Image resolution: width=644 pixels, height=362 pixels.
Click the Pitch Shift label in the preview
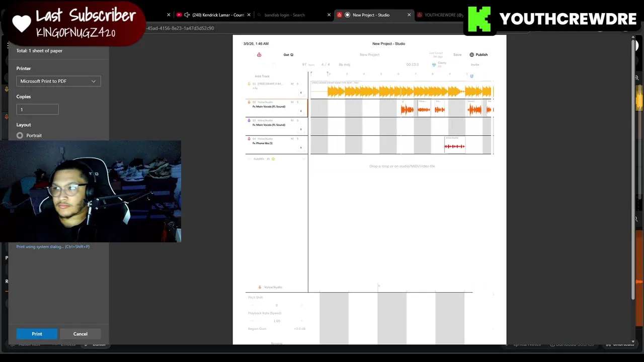[256, 298]
